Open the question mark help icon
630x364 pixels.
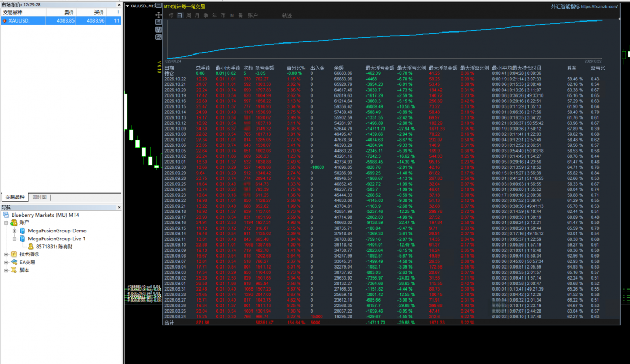[159, 23]
